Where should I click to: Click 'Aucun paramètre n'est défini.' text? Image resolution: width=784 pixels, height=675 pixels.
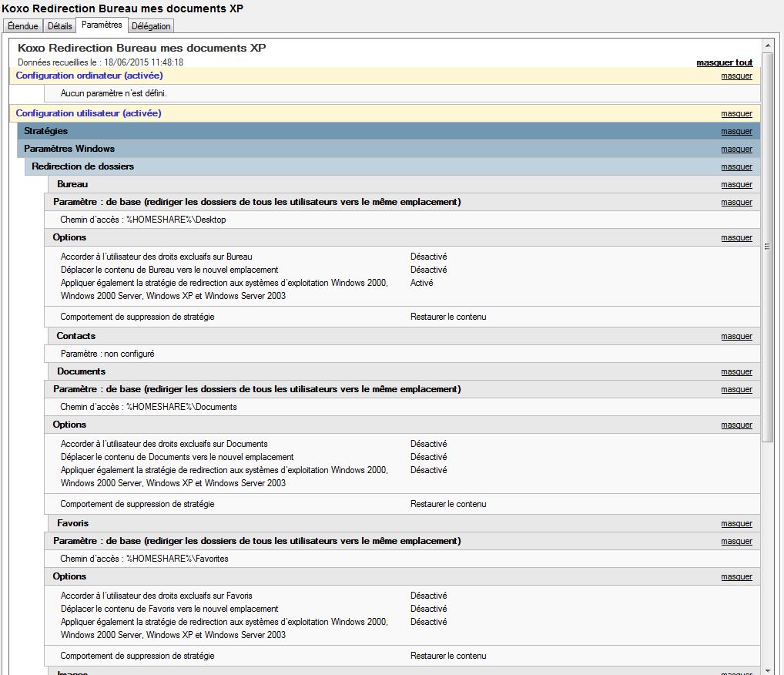coord(114,93)
